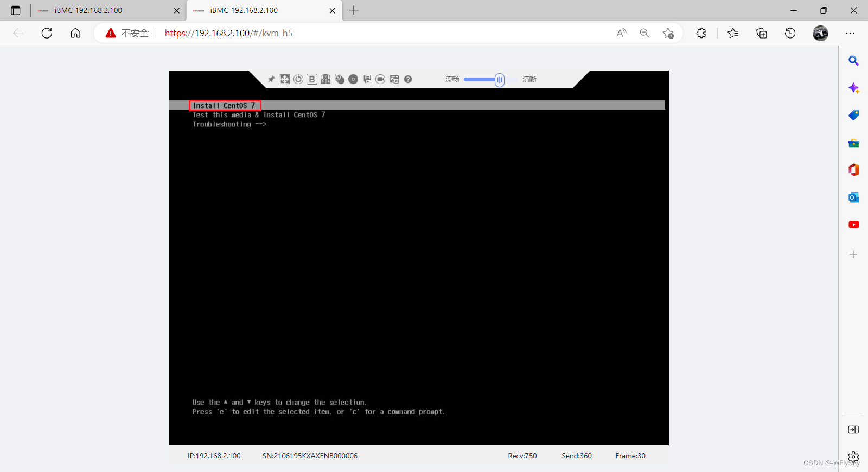
Task: Click Recv:750 status value
Action: (x=522, y=456)
